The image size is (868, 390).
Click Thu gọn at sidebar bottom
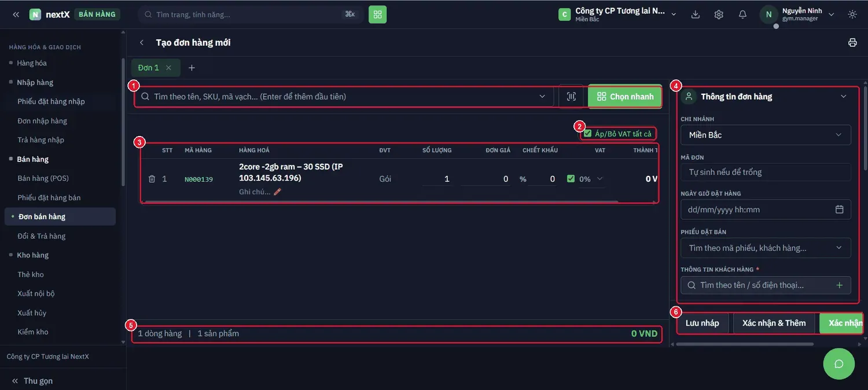coord(32,381)
